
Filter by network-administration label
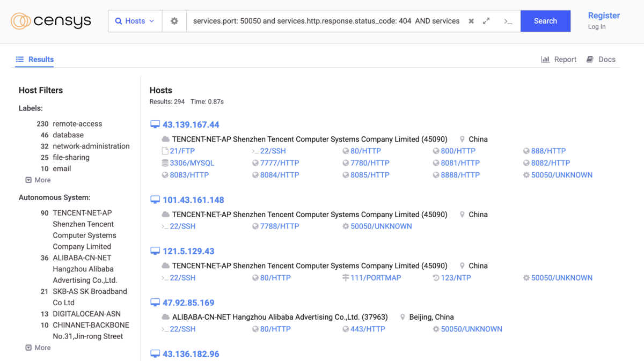click(91, 146)
